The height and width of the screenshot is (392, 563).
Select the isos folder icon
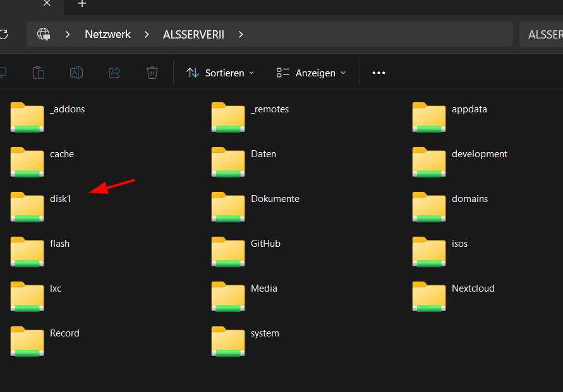pyautogui.click(x=429, y=252)
